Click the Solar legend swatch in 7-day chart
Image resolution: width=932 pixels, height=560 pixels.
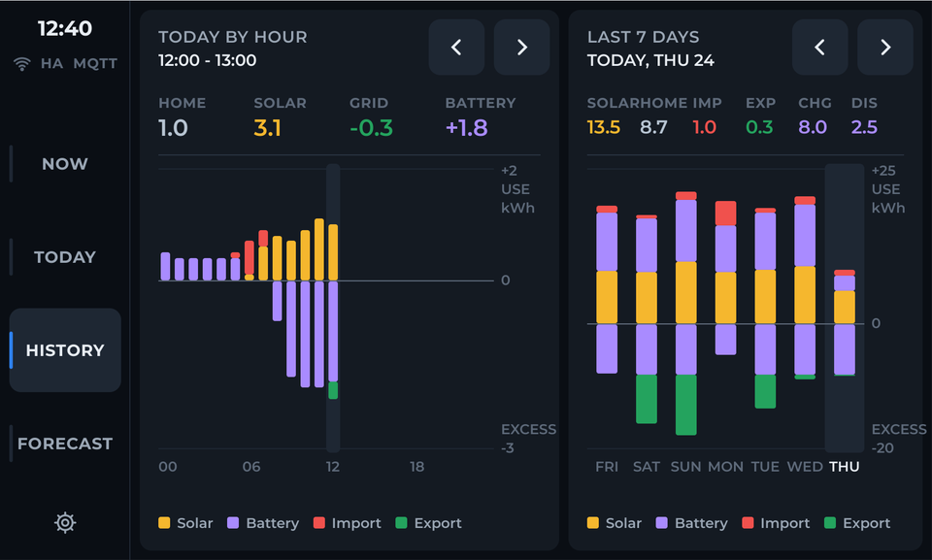pyautogui.click(x=592, y=522)
